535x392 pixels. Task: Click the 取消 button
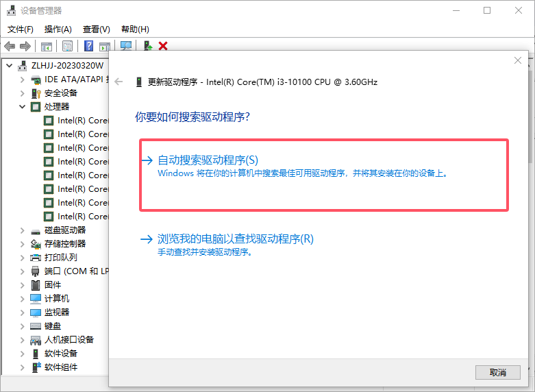498,373
